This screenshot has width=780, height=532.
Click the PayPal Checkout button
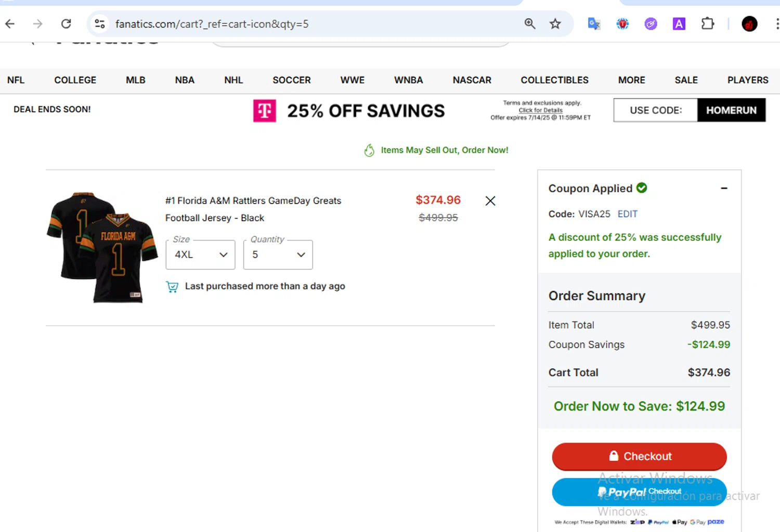pyautogui.click(x=639, y=491)
